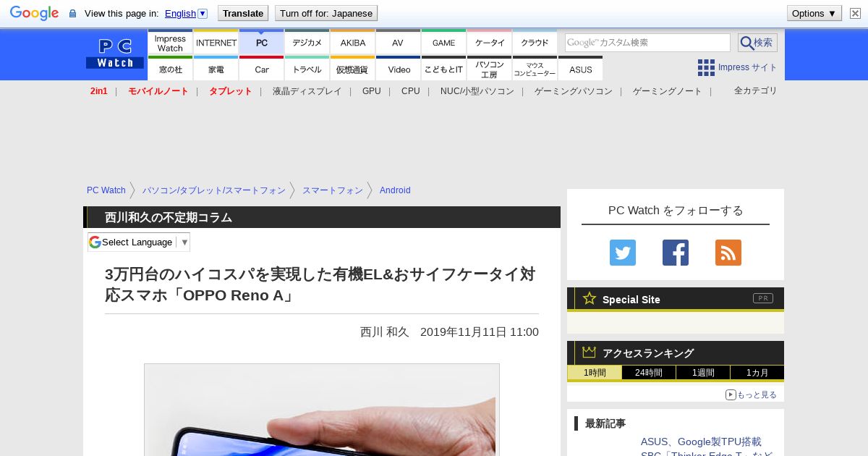868x456 pixels.
Task: Open the translate language dropdown arrow next to English
Action: pyautogui.click(x=203, y=13)
